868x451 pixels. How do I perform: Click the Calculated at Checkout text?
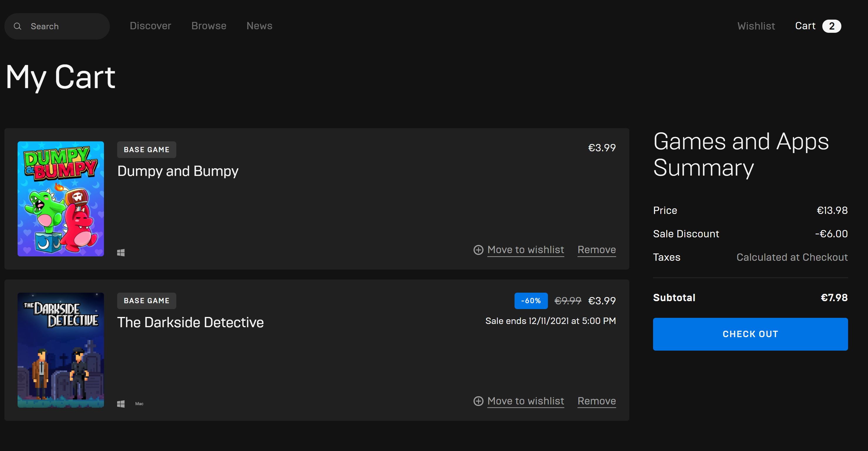tap(792, 257)
